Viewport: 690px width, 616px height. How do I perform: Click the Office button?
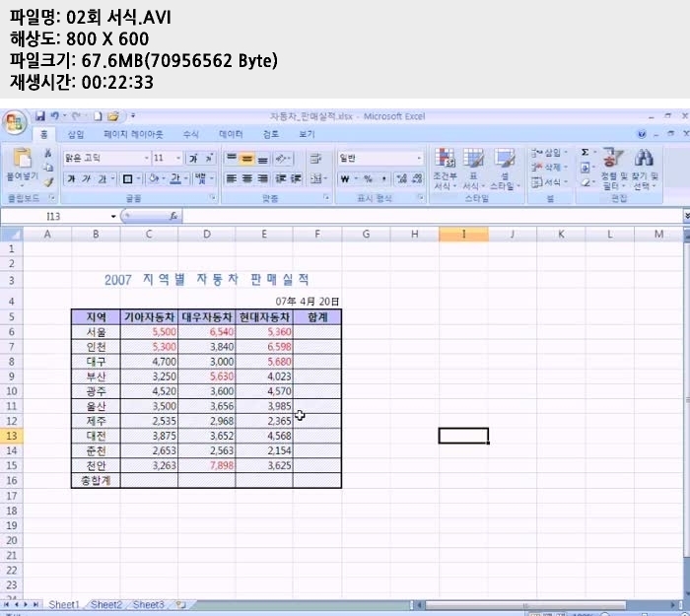[x=14, y=122]
